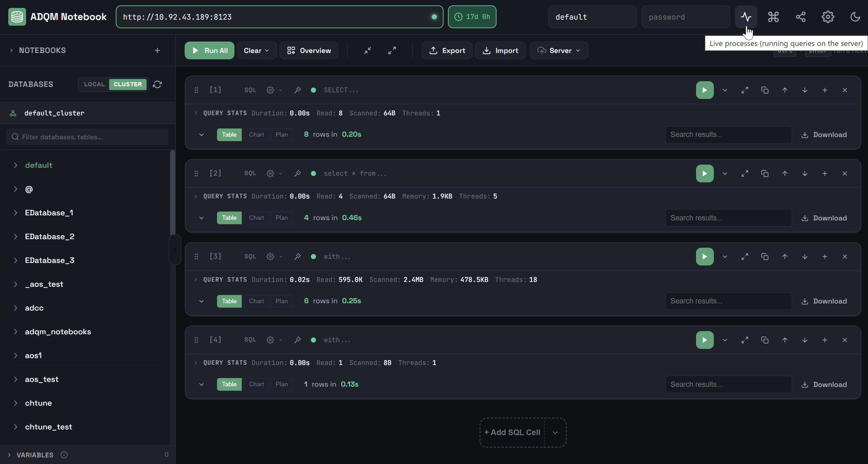The width and height of the screenshot is (868, 464).
Task: Maximize cell [4] using expand icon
Action: pos(745,340)
